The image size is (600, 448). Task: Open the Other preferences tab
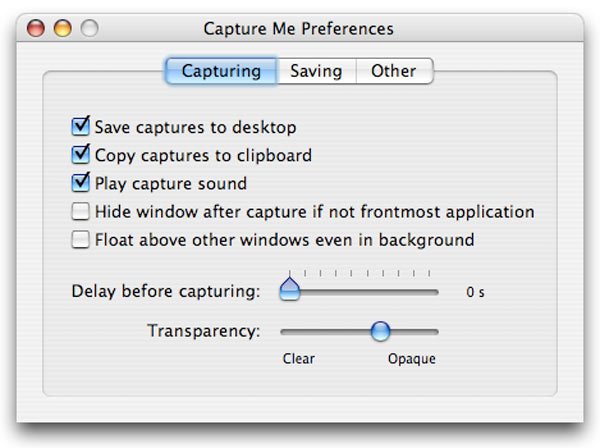(x=393, y=71)
